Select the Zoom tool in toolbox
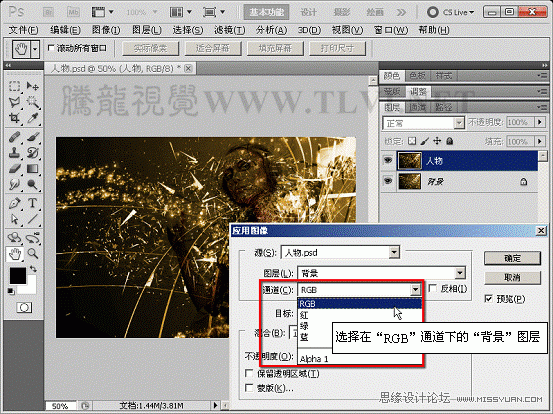The image size is (553, 414). click(32, 254)
